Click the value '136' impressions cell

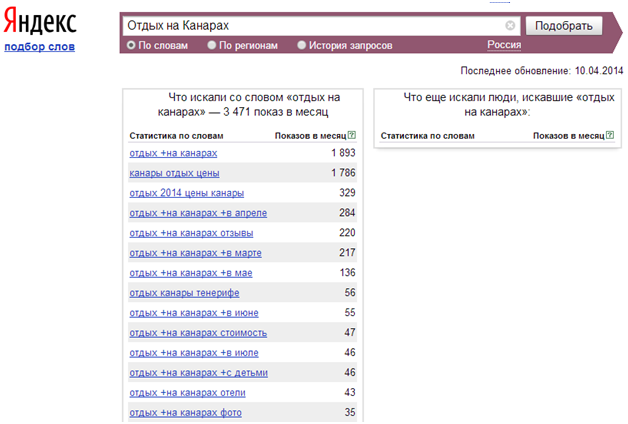tap(347, 273)
